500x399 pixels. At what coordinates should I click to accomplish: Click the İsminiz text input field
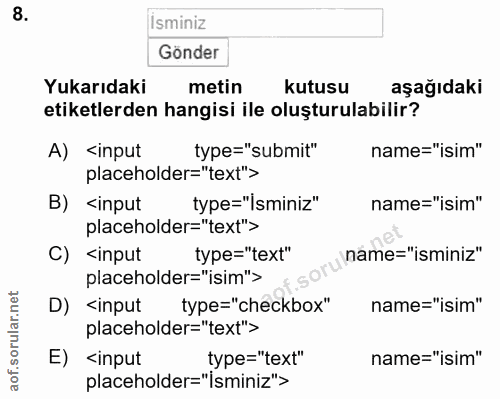click(x=265, y=23)
